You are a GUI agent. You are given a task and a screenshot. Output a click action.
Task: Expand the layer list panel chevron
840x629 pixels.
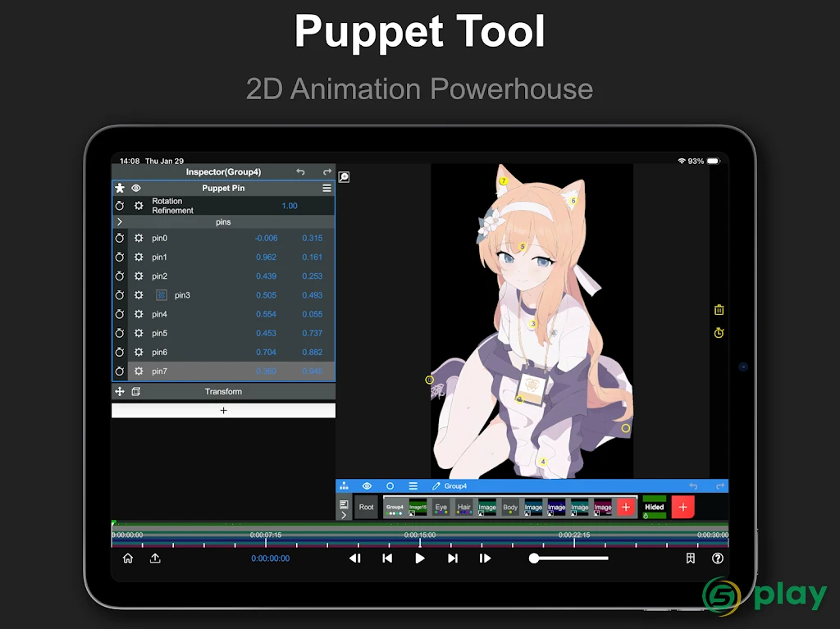click(344, 515)
